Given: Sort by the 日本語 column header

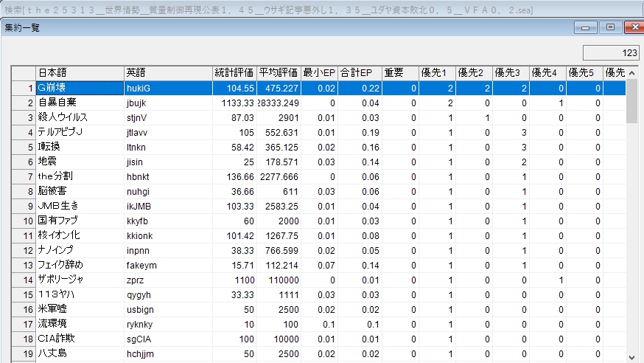Looking at the screenshot, I should click(x=80, y=73).
